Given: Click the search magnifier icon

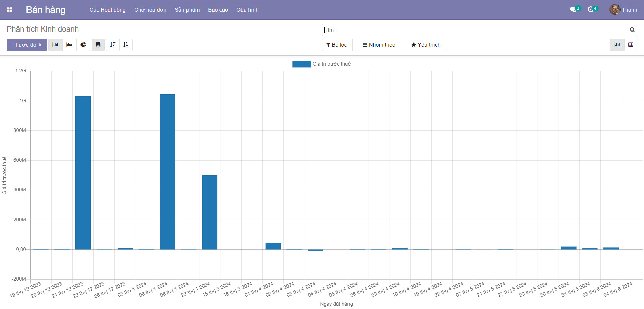Looking at the screenshot, I should pos(632,30).
